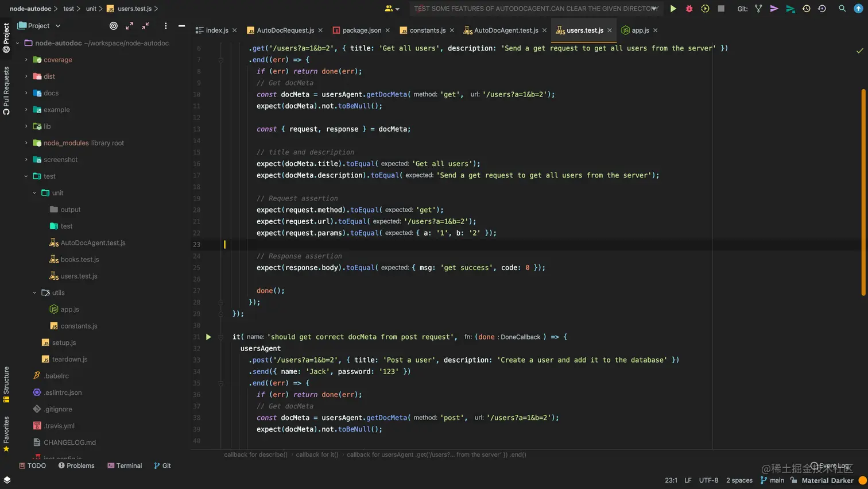Expand the docs folder
Image resolution: width=868 pixels, height=489 pixels.
[x=26, y=93]
